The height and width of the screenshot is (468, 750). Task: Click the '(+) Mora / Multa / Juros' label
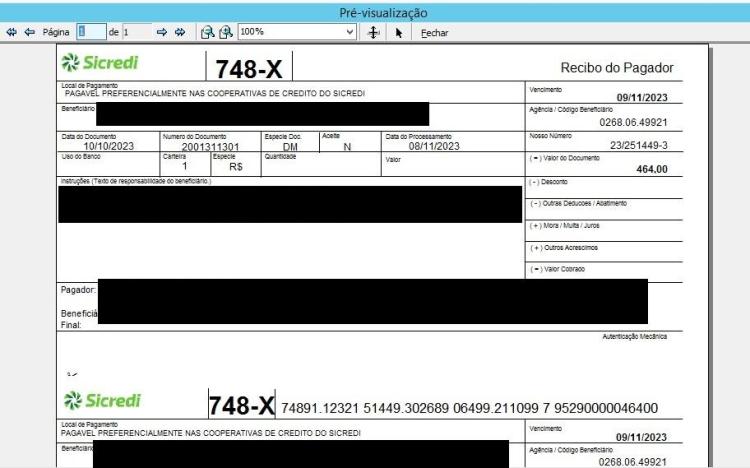point(564,225)
